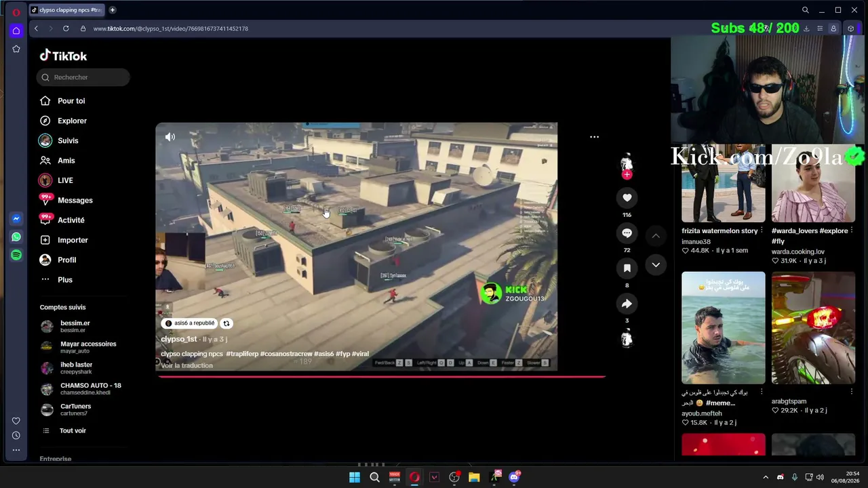
Task: Open Messenger in the Opera sidebar
Action: click(x=16, y=219)
